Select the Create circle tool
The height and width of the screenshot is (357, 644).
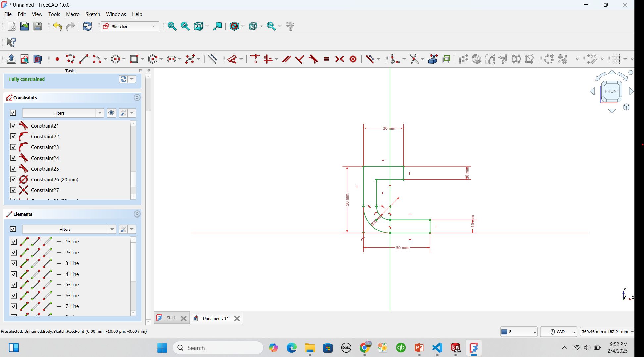(116, 59)
